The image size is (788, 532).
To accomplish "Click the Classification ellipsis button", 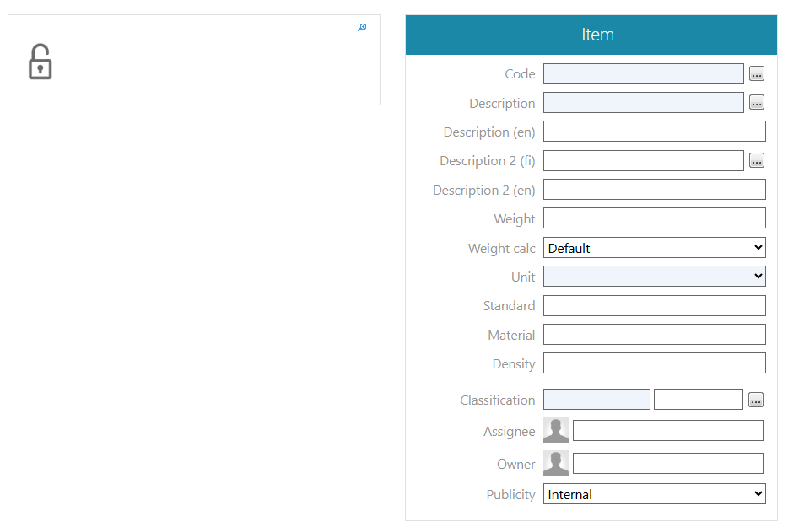I will coord(756,400).
